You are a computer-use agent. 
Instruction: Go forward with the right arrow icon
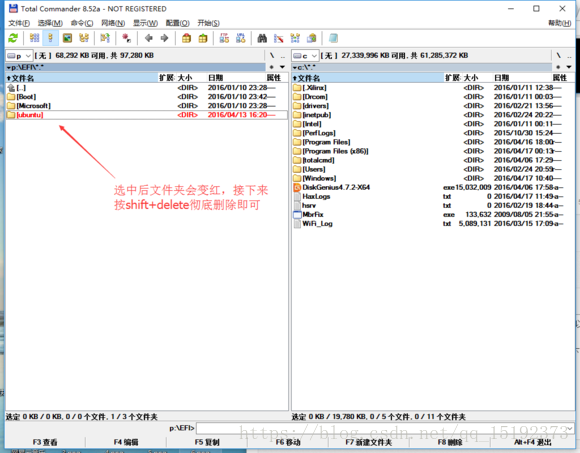pyautogui.click(x=165, y=38)
